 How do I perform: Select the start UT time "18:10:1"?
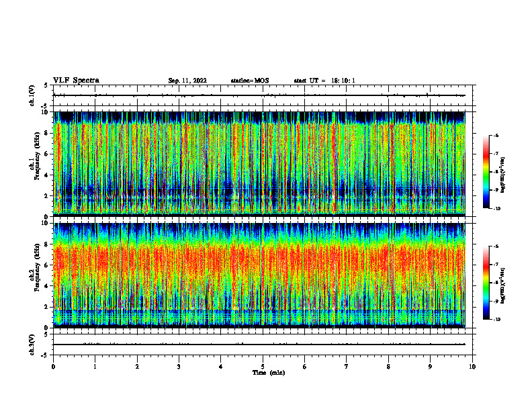[343, 81]
